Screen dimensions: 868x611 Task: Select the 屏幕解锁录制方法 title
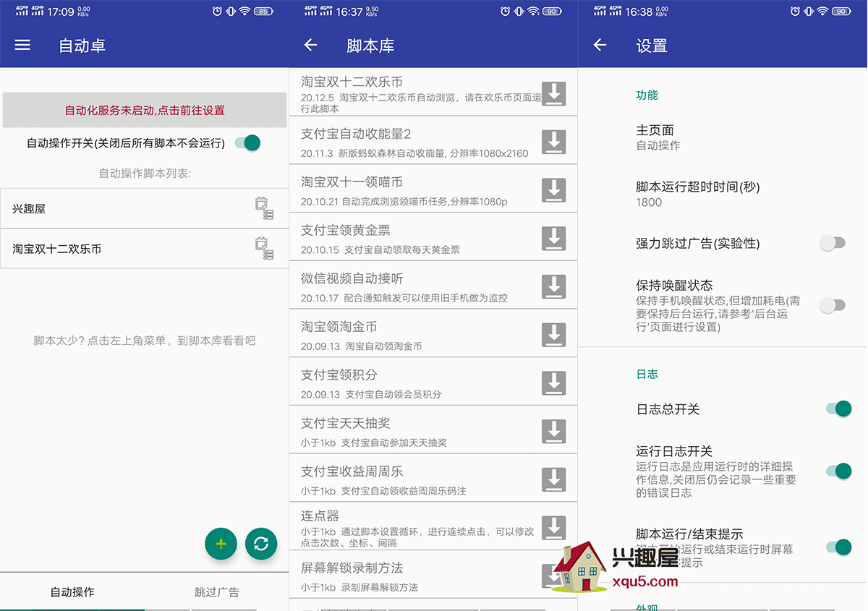click(x=352, y=568)
